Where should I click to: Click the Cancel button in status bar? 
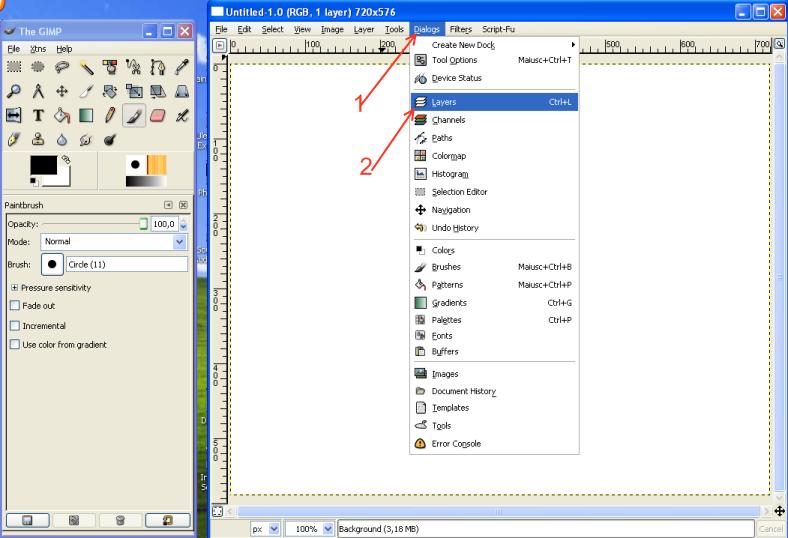[770, 529]
